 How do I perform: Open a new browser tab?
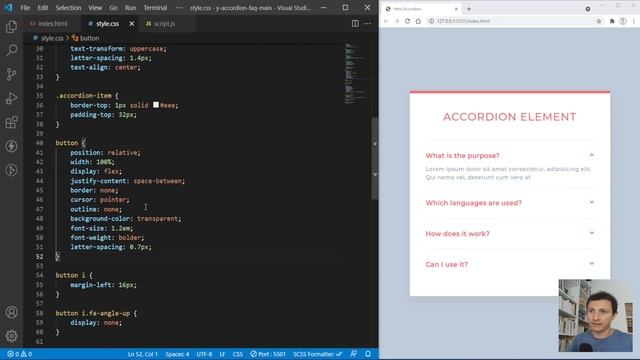469,9
